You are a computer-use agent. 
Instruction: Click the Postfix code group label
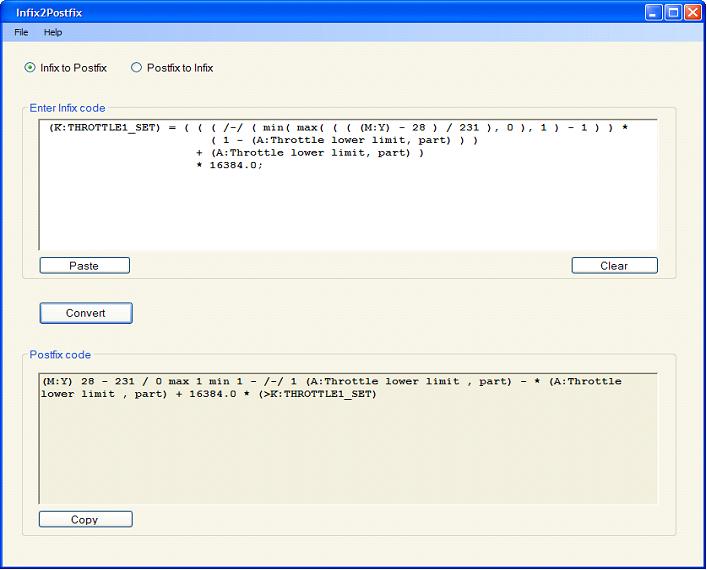60,355
